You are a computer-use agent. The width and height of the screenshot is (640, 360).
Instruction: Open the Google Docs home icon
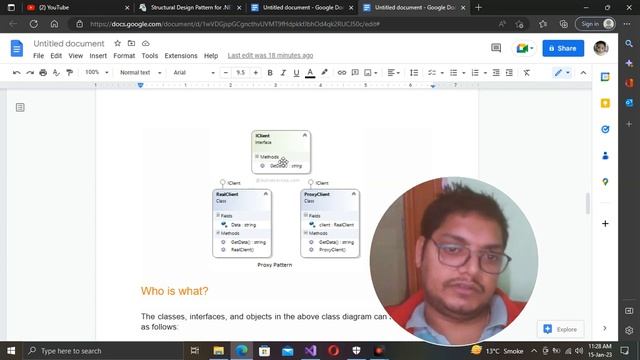click(x=17, y=49)
